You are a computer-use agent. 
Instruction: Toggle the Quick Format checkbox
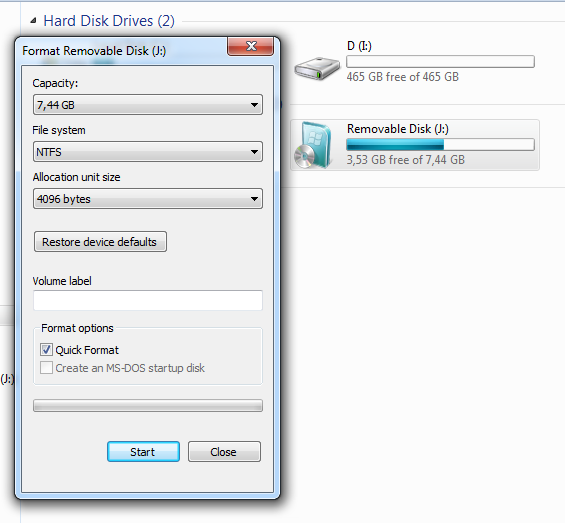click(46, 350)
